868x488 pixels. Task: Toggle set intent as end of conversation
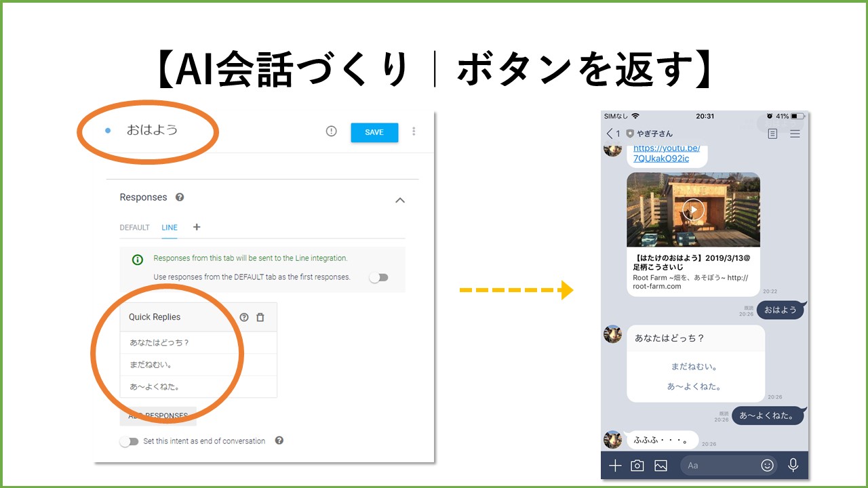point(129,441)
